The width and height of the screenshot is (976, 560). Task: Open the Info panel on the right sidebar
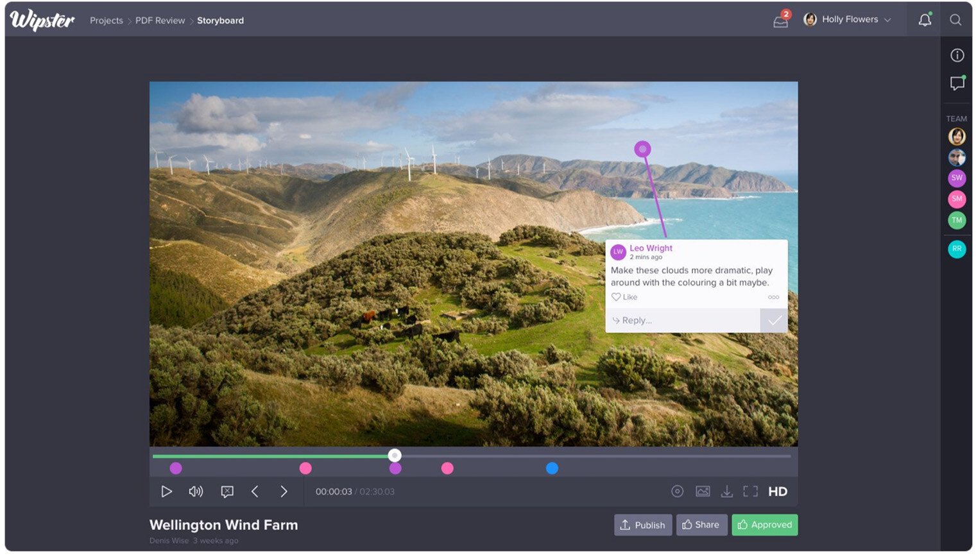(957, 55)
